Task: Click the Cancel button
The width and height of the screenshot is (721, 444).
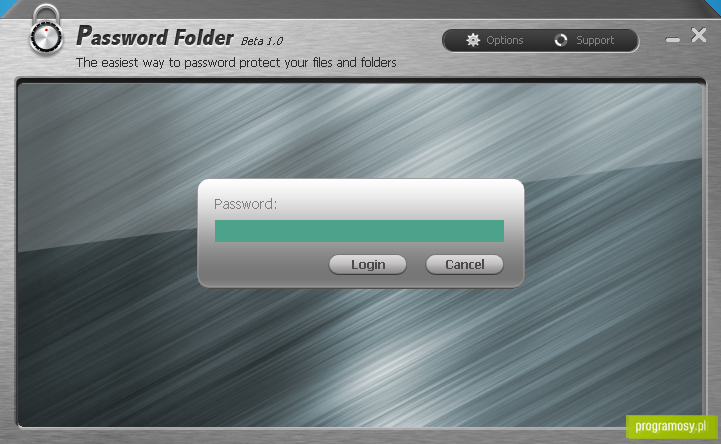Action: coord(464,265)
